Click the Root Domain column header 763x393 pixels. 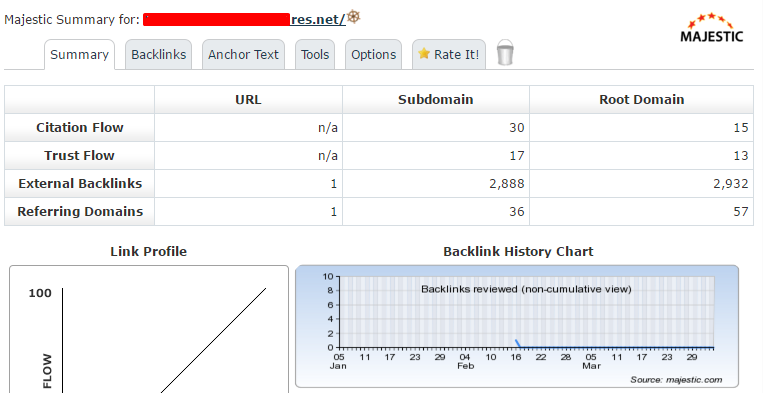(x=641, y=100)
